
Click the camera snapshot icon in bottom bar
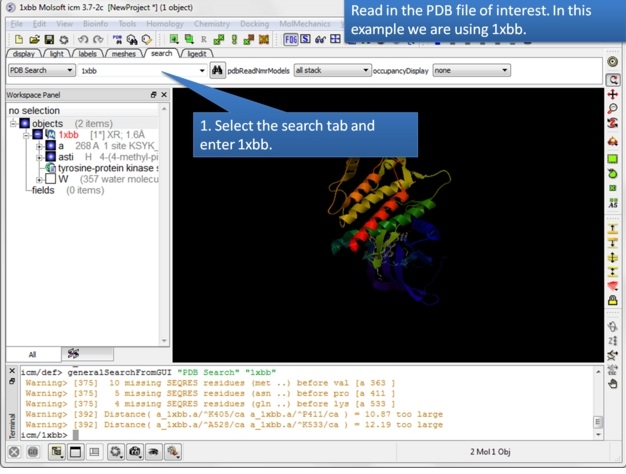pyautogui.click(x=135, y=452)
